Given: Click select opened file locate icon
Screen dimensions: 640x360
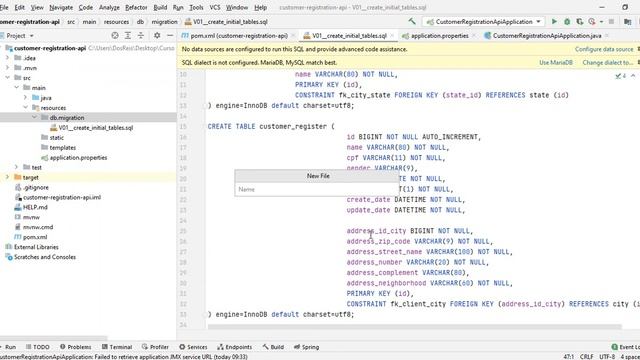Looking at the screenshot, I should tap(115, 36).
